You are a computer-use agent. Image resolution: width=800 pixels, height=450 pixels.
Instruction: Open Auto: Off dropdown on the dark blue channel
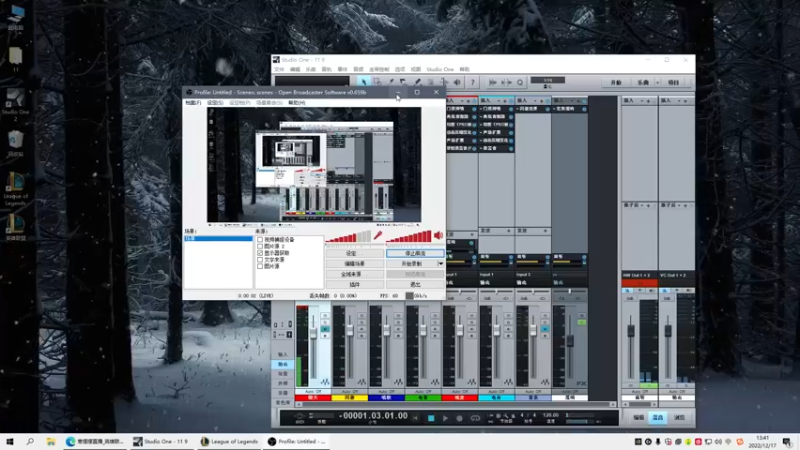(386, 392)
